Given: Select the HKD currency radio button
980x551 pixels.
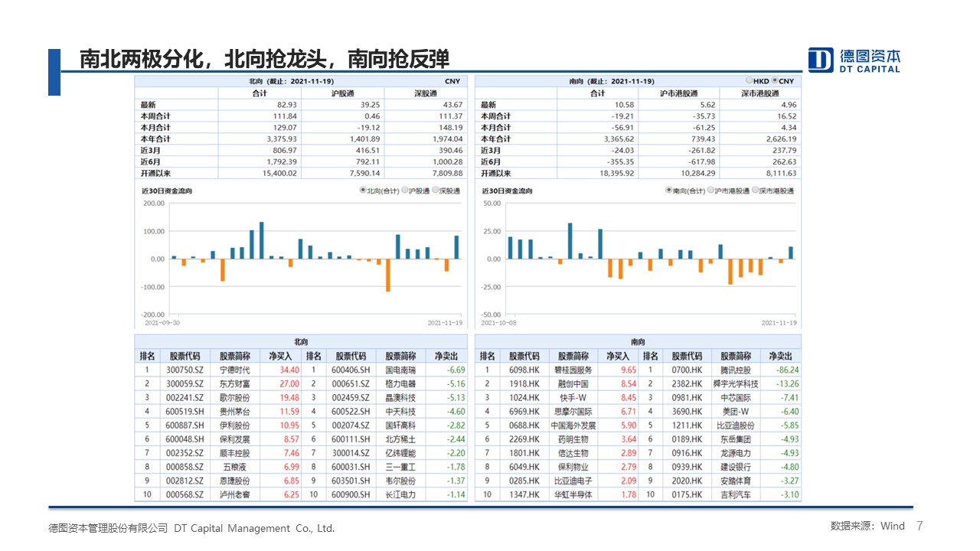Looking at the screenshot, I should point(749,80).
